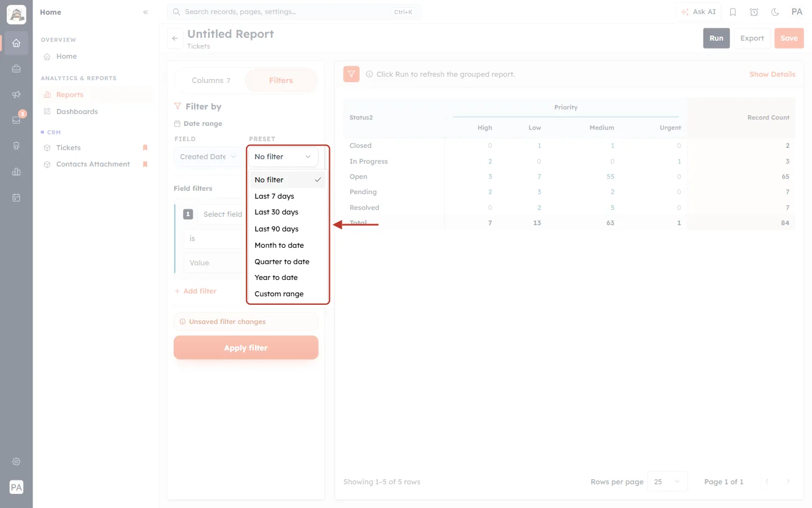The image size is (812, 508).
Task: Choose Year to date preset
Action: 288,278
